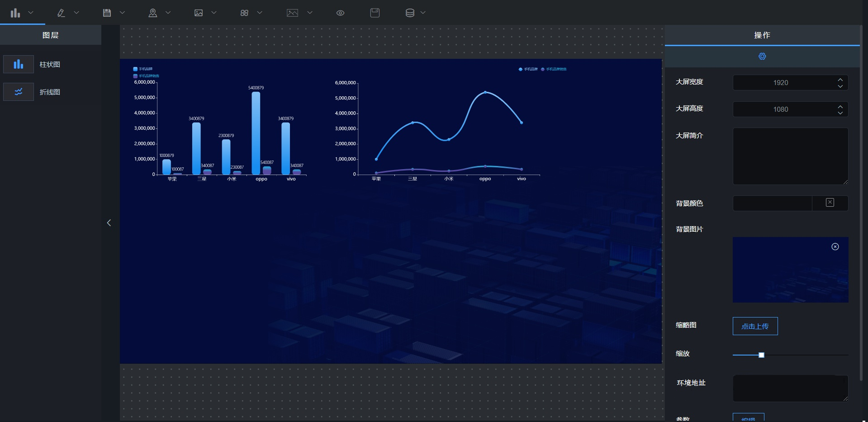Click the wide landscape image toolbar icon
The image size is (868, 422).
coord(293,13)
